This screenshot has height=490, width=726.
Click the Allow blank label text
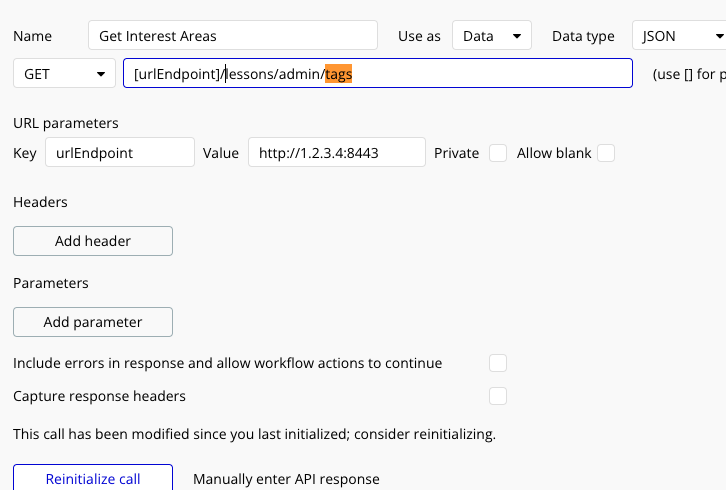(x=554, y=153)
